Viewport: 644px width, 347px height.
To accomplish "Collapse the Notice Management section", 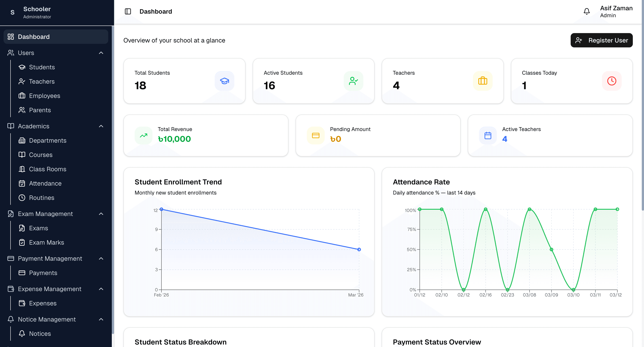I will pyautogui.click(x=101, y=319).
